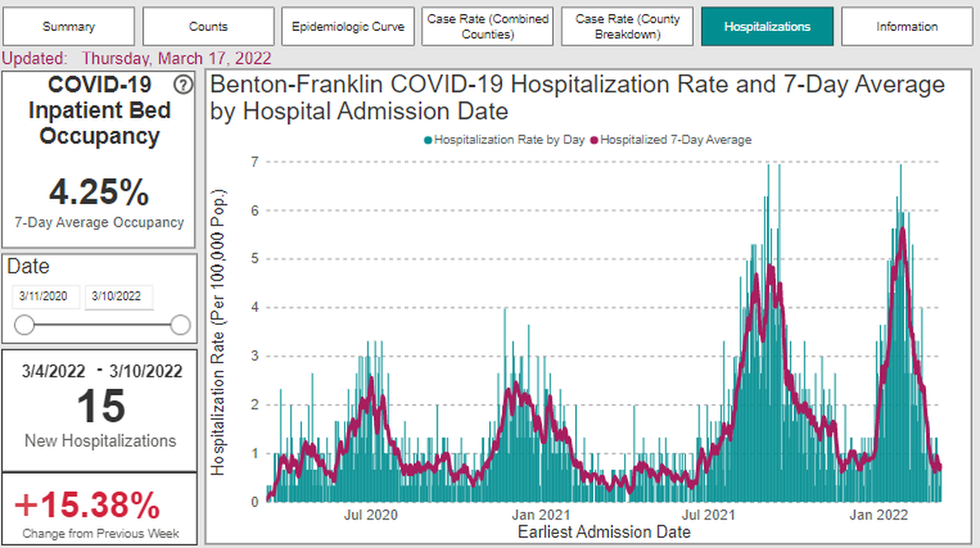This screenshot has height=548, width=980.
Task: Click the Hospitalizations tab
Action: click(x=768, y=27)
